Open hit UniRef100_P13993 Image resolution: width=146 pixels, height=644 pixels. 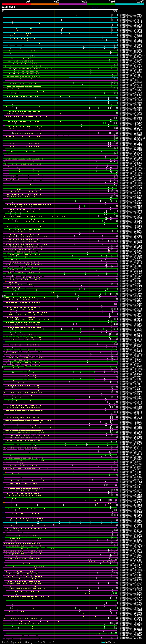131,17
